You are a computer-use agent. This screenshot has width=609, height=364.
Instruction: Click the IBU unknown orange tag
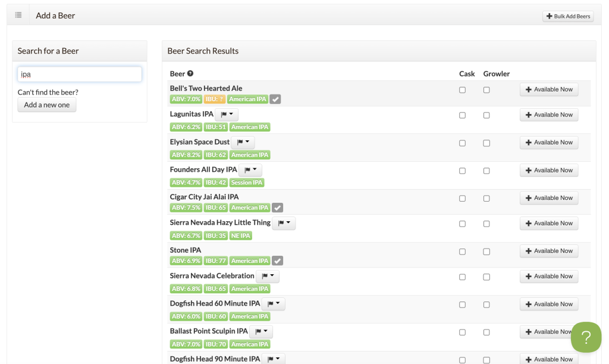point(215,99)
